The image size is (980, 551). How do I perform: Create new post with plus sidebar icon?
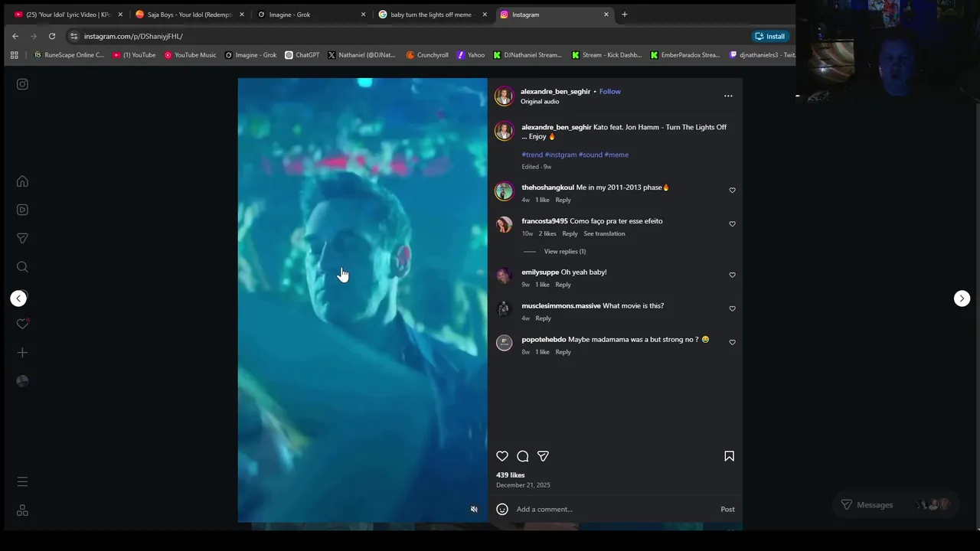pos(22,353)
